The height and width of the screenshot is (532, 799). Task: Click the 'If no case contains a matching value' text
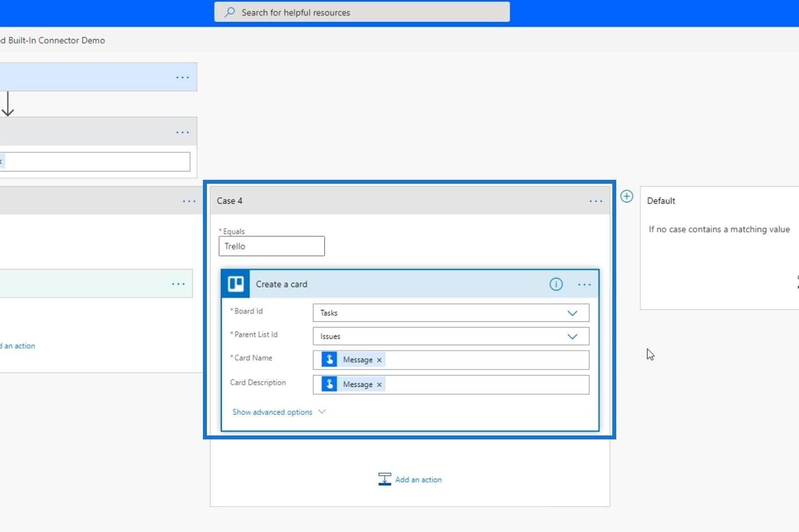pos(719,230)
